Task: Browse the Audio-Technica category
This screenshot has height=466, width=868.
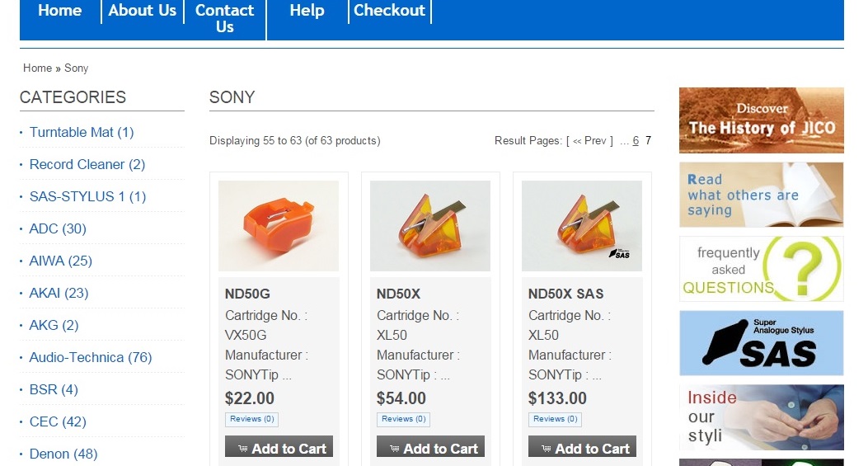Action: click(90, 357)
